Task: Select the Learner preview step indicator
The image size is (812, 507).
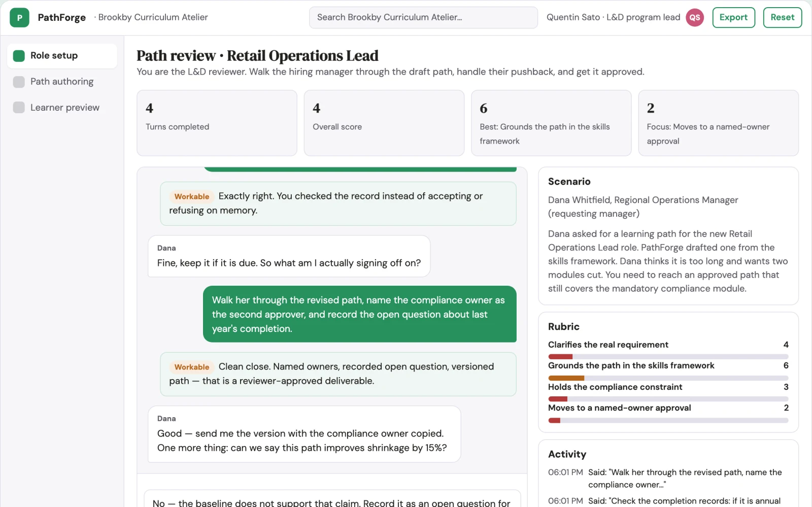Action: (x=19, y=108)
